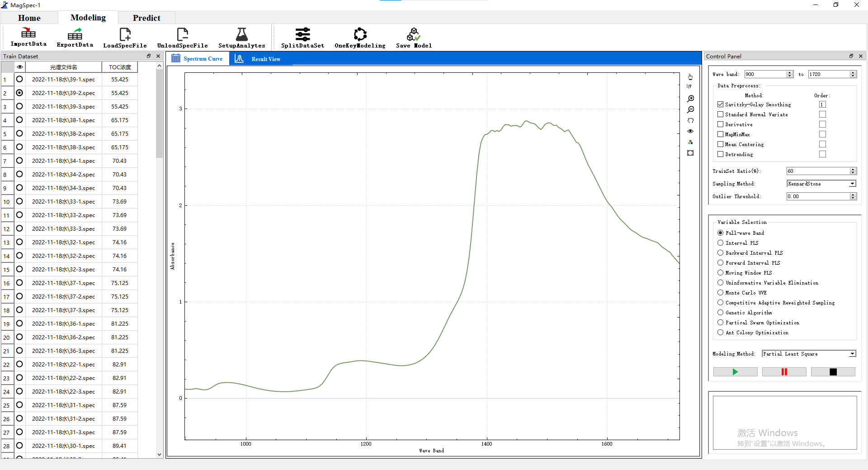
Task: Click the SplitDataSet icon
Action: pyautogui.click(x=302, y=38)
